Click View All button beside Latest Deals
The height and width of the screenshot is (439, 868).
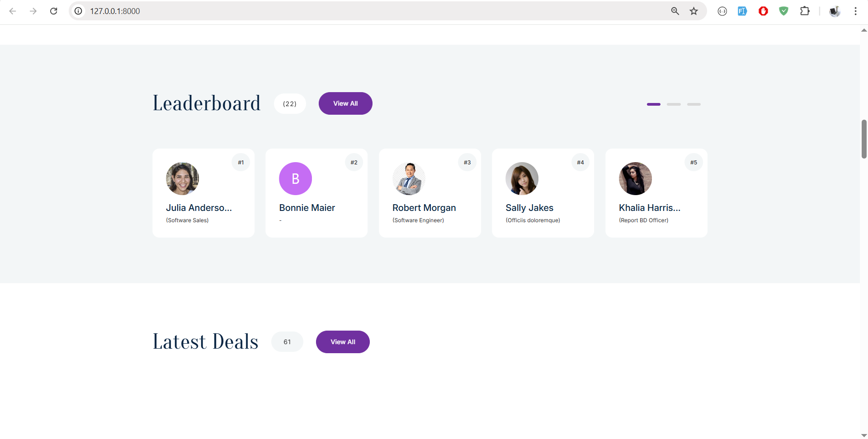[x=343, y=342]
